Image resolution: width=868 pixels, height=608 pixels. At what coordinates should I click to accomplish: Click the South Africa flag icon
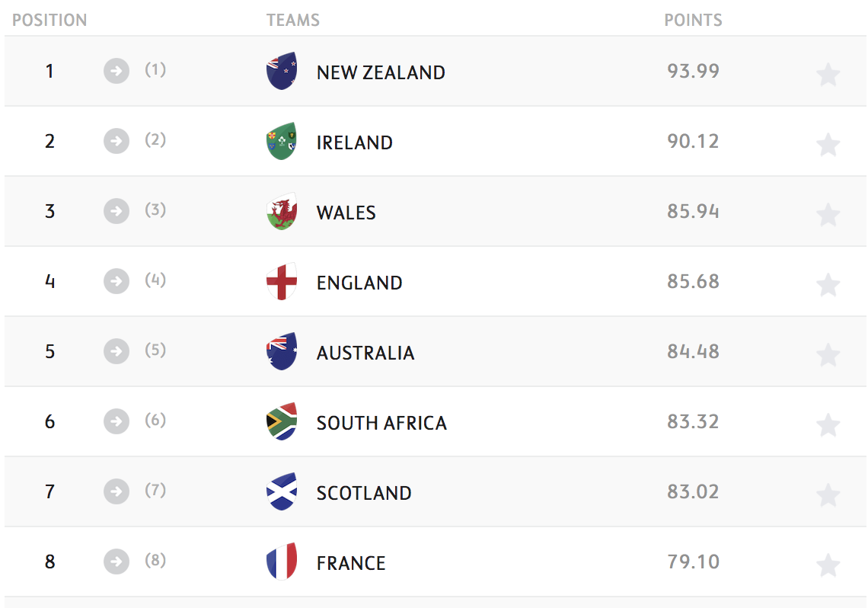[x=281, y=421]
